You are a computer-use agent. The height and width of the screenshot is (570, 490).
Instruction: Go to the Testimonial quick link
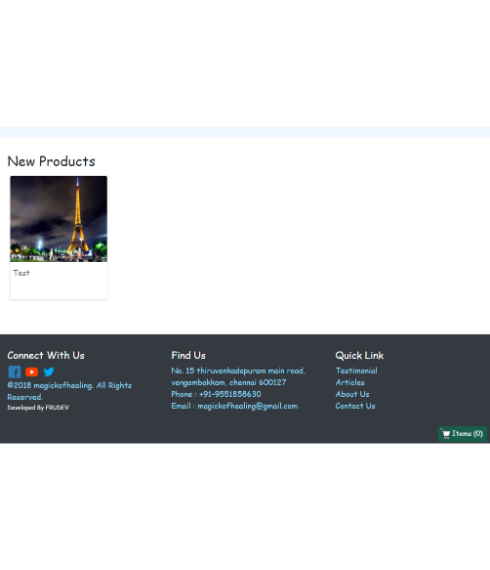pos(356,370)
